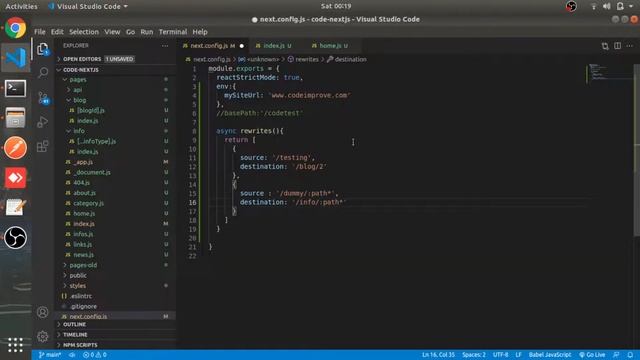
Task: Open the Edit menu
Action: tap(57, 32)
